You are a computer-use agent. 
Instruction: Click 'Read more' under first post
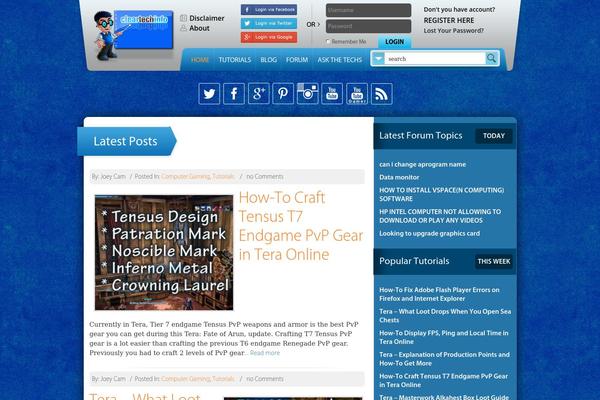tap(265, 353)
